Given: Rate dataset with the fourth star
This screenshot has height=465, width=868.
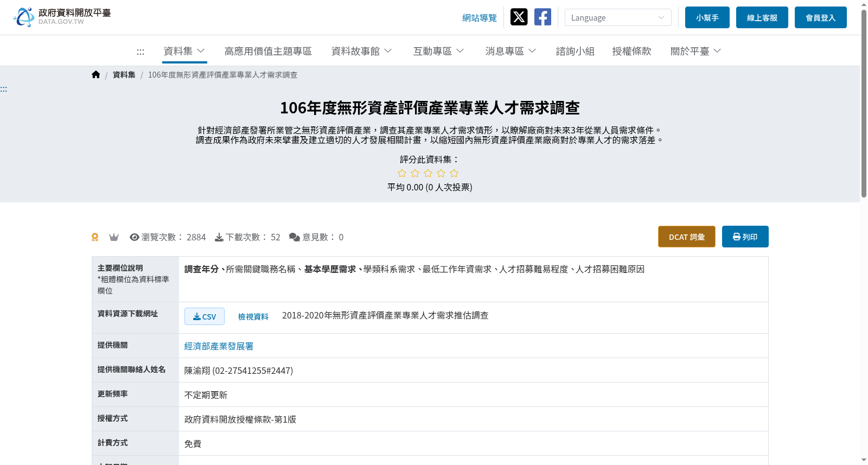Looking at the screenshot, I should (441, 173).
